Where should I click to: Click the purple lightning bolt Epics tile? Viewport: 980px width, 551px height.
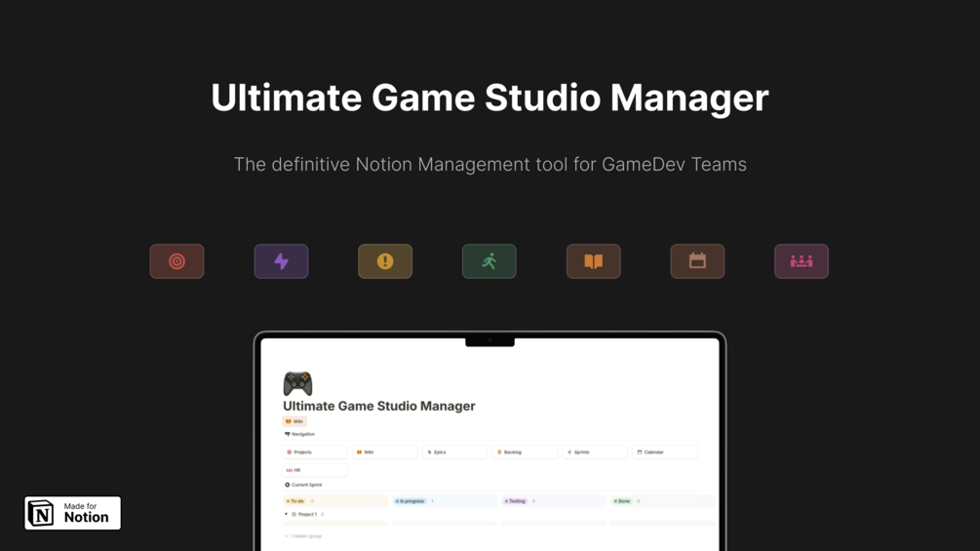281,261
